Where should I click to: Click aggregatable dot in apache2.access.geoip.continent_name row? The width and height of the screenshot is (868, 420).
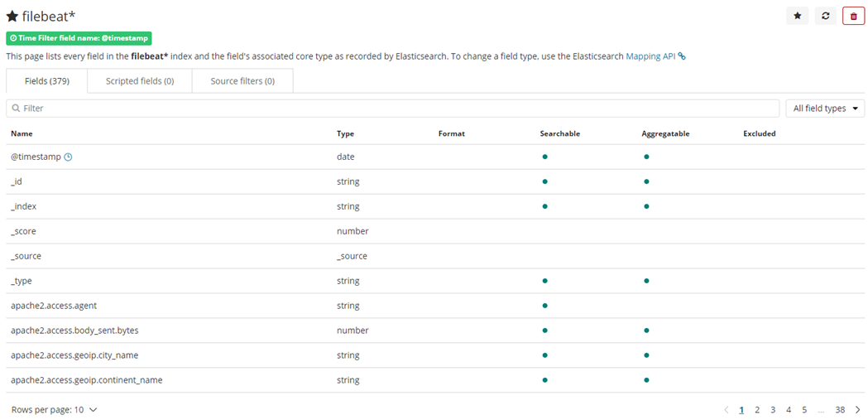tap(646, 380)
